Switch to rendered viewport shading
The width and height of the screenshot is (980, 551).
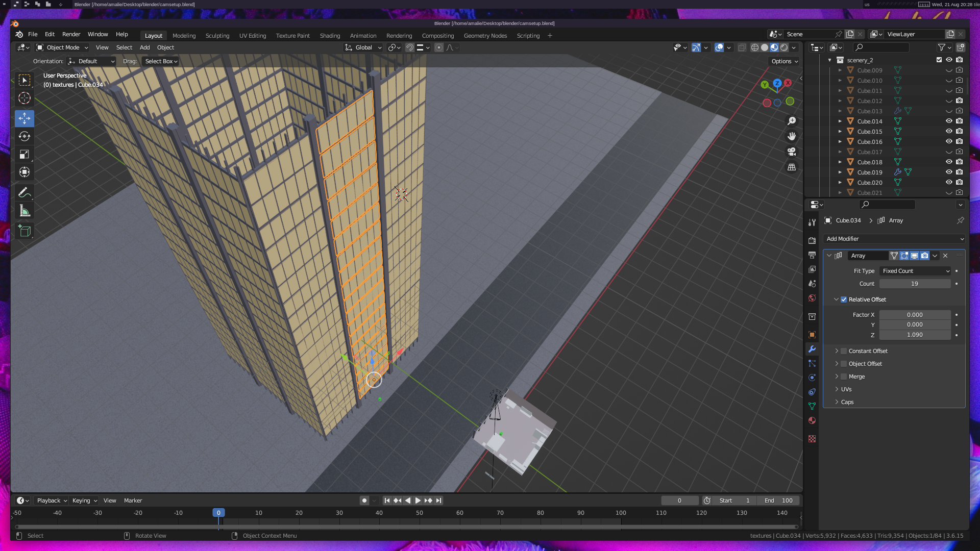[784, 47]
